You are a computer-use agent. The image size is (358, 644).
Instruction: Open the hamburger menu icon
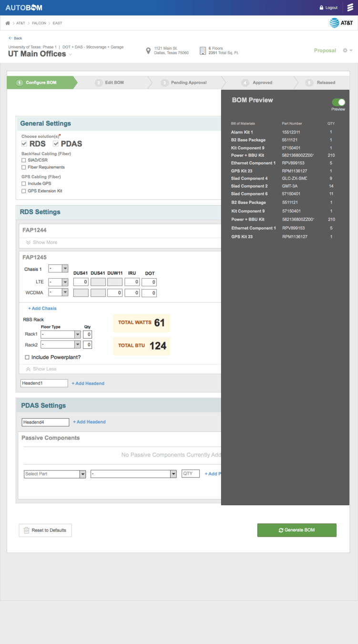(x=350, y=8)
